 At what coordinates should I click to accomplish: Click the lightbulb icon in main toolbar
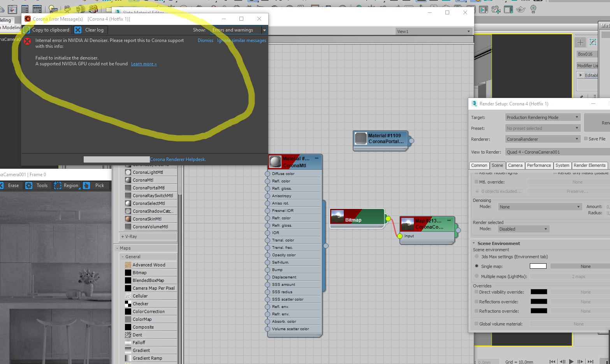533,9
